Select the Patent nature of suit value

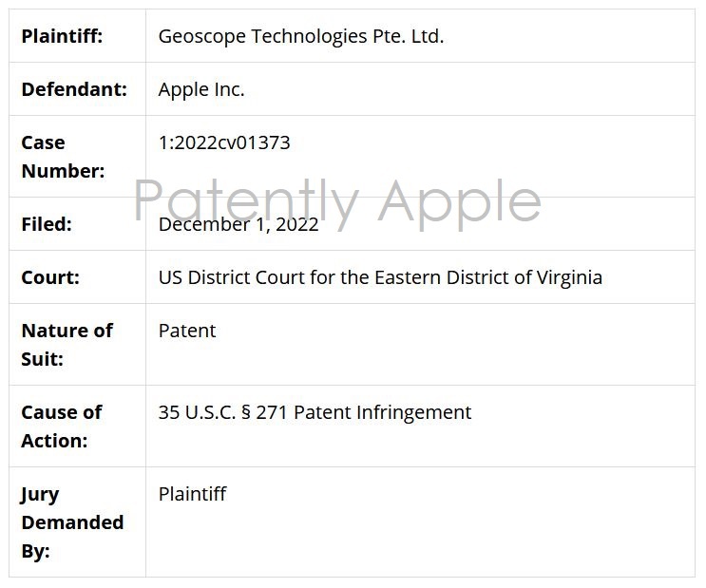click(x=187, y=331)
